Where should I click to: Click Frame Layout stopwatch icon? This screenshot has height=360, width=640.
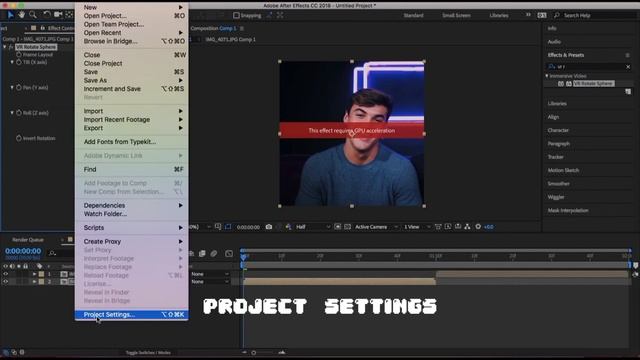coord(19,55)
